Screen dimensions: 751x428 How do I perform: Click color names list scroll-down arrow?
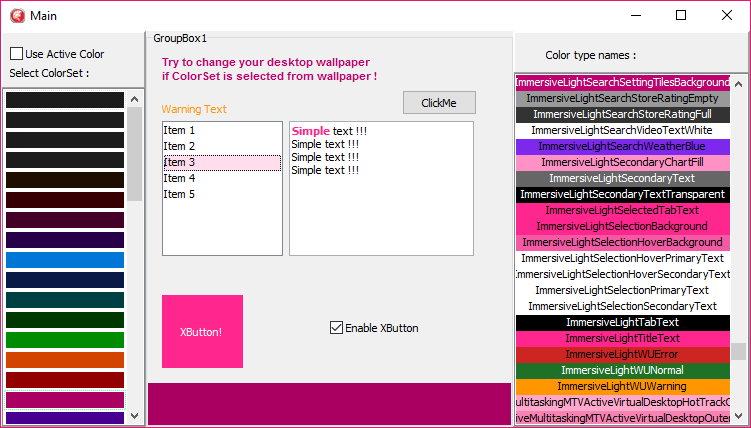(739, 416)
